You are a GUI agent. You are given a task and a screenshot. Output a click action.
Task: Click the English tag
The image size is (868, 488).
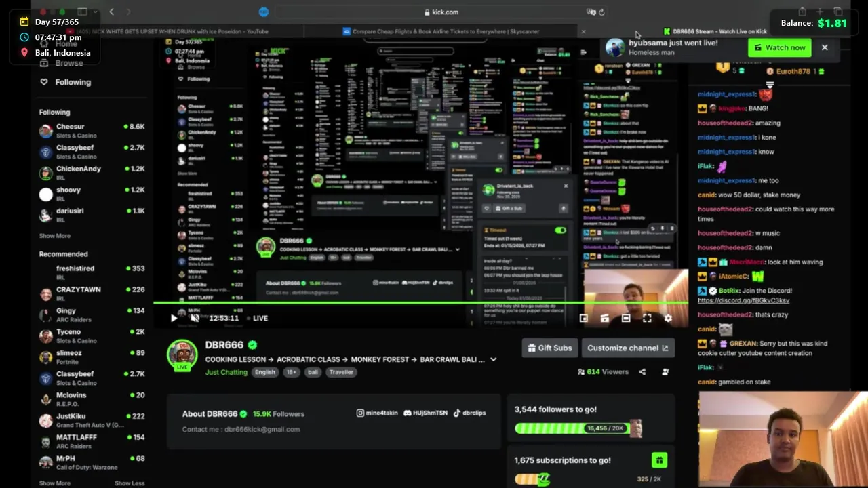click(x=265, y=372)
